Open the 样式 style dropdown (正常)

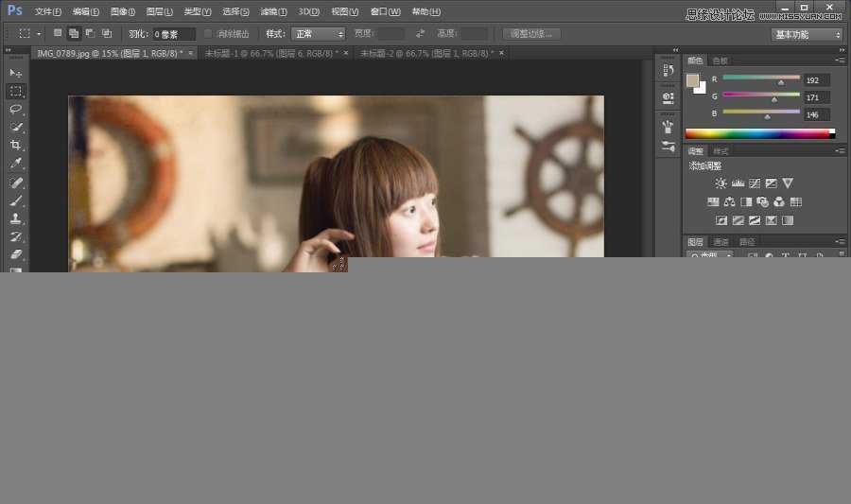pyautogui.click(x=319, y=34)
